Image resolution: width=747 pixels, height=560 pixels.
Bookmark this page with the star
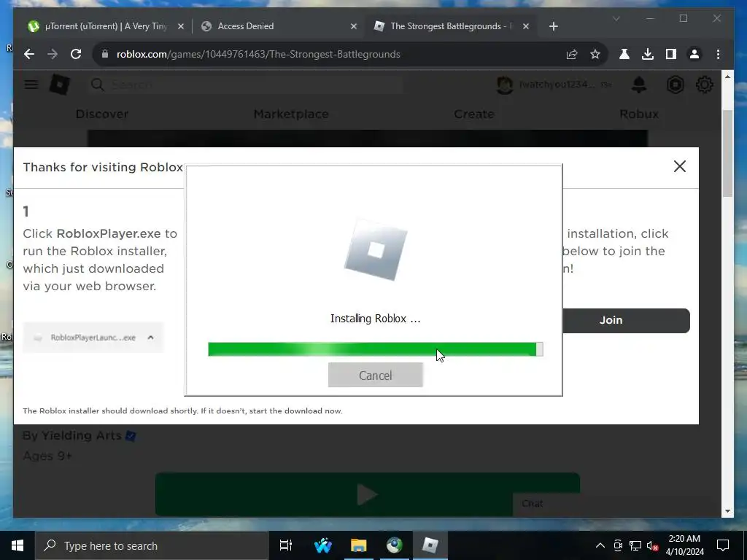click(595, 54)
